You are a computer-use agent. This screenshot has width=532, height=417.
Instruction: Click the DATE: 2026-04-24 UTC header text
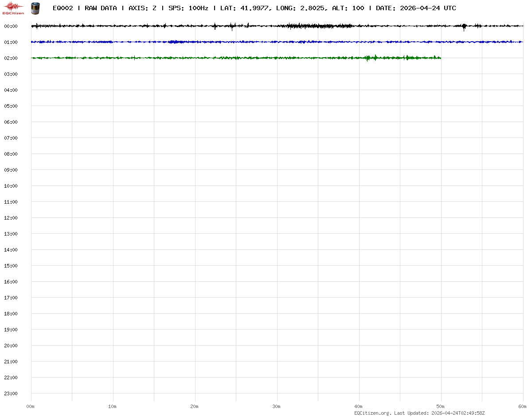point(416,8)
